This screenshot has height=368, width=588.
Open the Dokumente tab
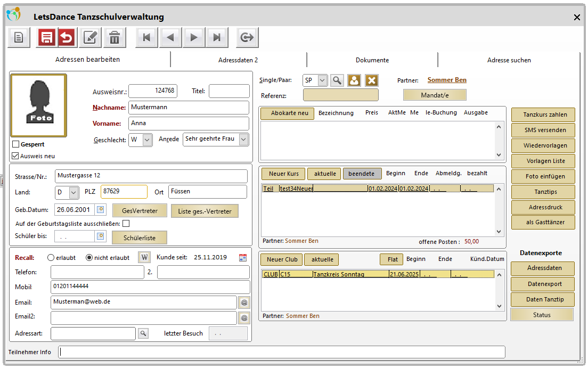(372, 60)
